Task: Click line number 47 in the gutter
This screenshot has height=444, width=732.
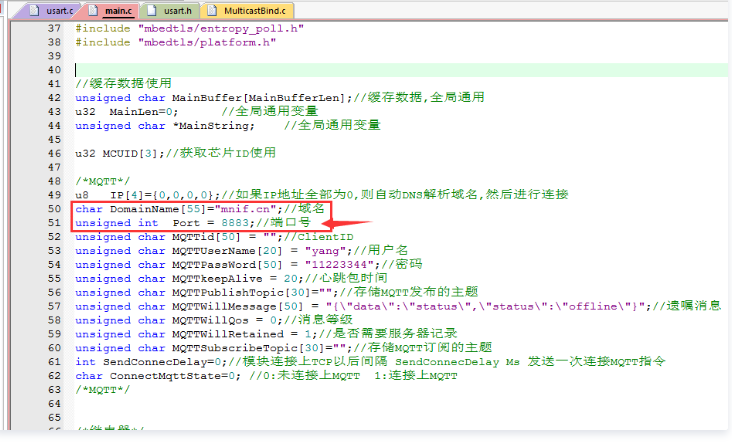Action: coord(55,167)
